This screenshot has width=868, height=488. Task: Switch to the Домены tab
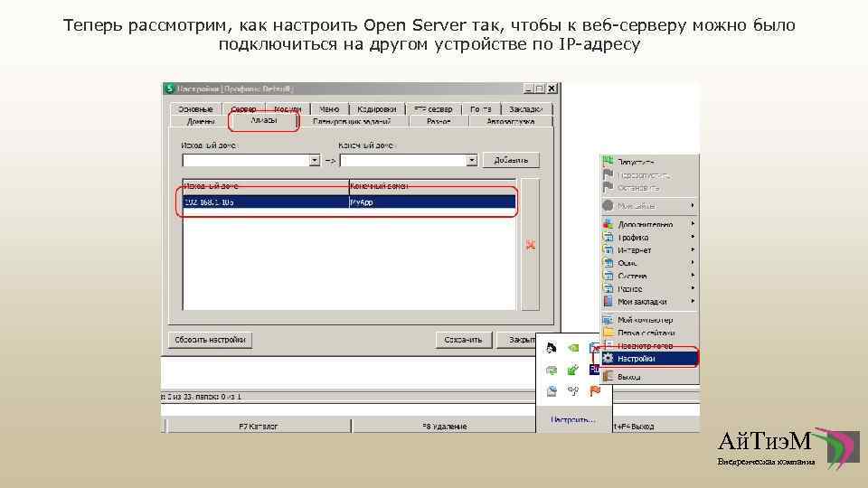pyautogui.click(x=201, y=122)
